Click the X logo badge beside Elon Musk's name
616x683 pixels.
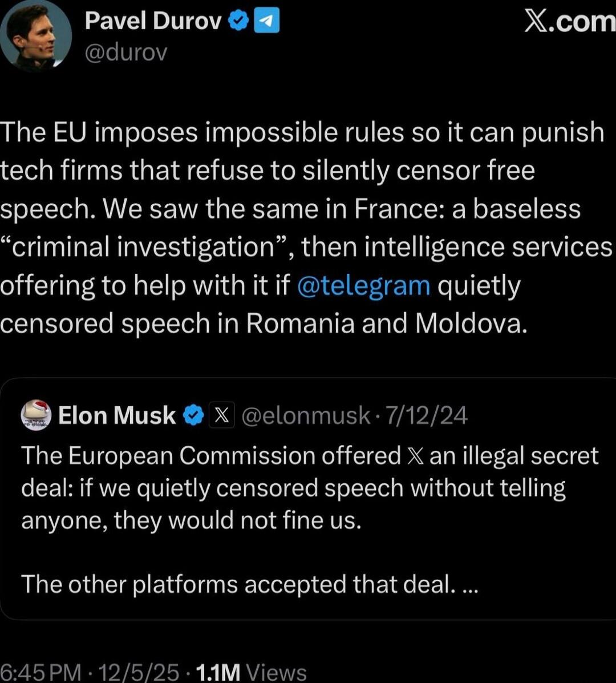point(222,415)
